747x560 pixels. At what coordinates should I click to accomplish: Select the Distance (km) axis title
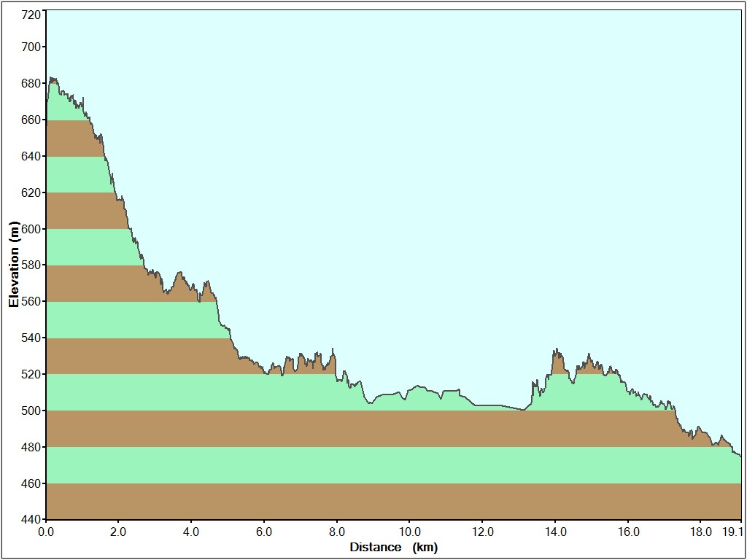tap(393, 548)
